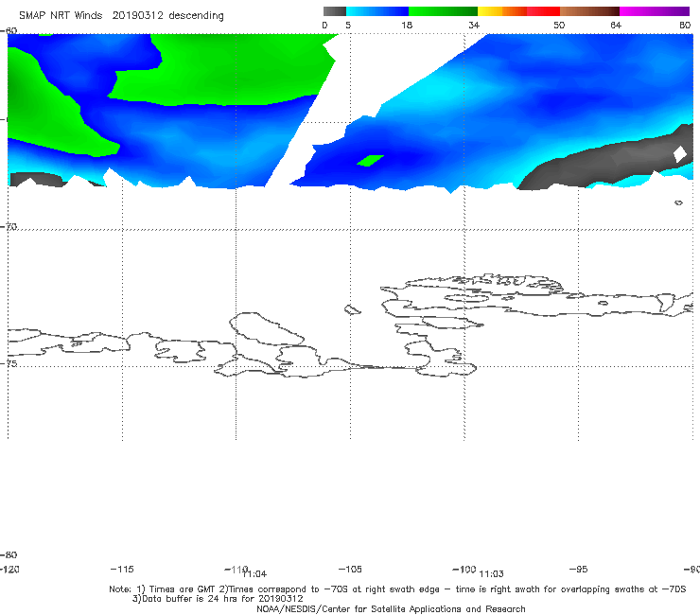
Task: Click the color scale label '34'
Action: click(474, 25)
